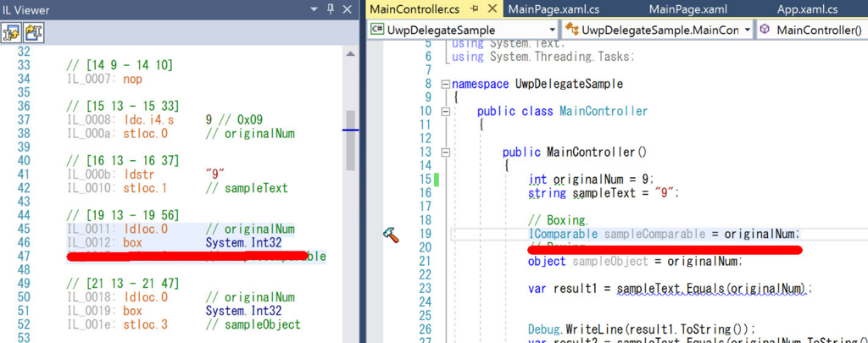Viewport: 868px width, 343px height.
Task: Collapse the MainController class outlining region
Action: click(445, 112)
